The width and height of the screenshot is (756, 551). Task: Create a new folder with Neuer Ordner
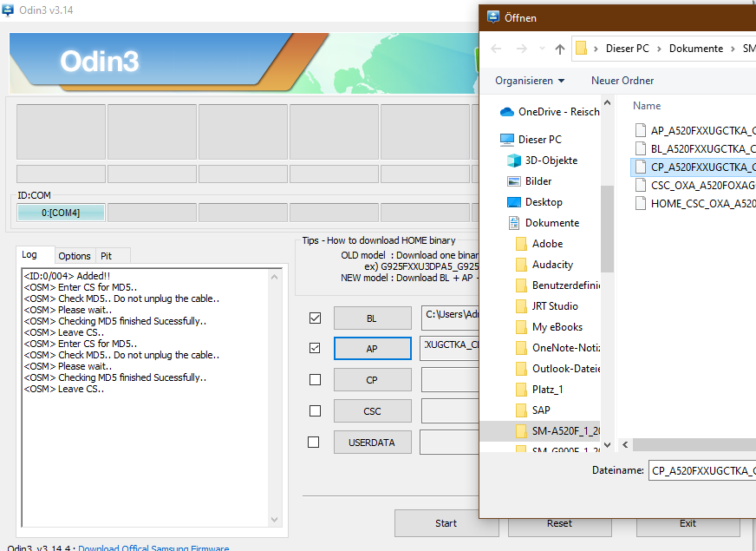622,81
